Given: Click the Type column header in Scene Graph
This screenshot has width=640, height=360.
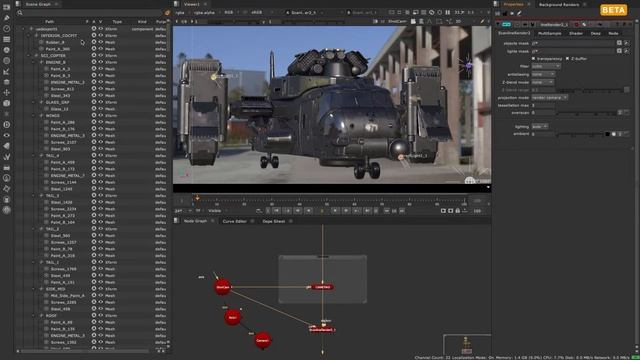Looking at the screenshot, I should (117, 22).
